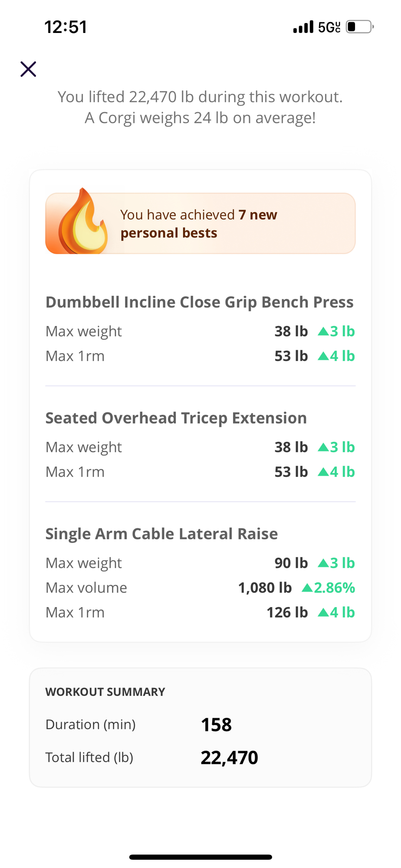The image size is (401, 868).
Task: Tap the 12:51 status bar clock
Action: coord(66,27)
